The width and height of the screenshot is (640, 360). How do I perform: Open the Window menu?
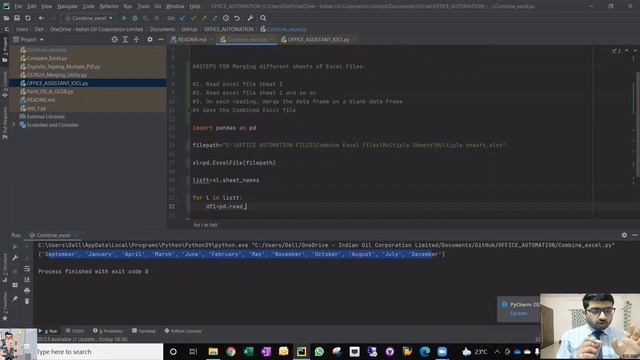(175, 6)
